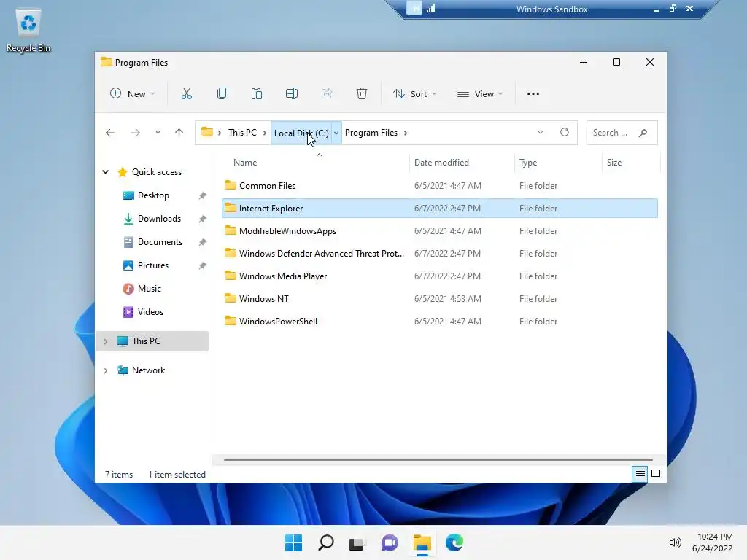The image size is (747, 560).
Task: Expand Network in navigation pane
Action: (105, 370)
